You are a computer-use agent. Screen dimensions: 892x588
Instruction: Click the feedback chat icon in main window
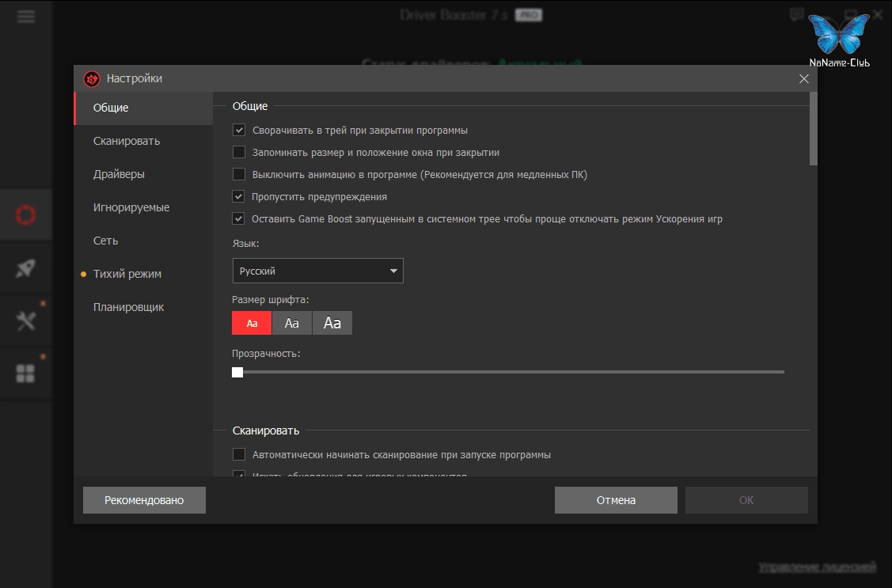click(797, 15)
